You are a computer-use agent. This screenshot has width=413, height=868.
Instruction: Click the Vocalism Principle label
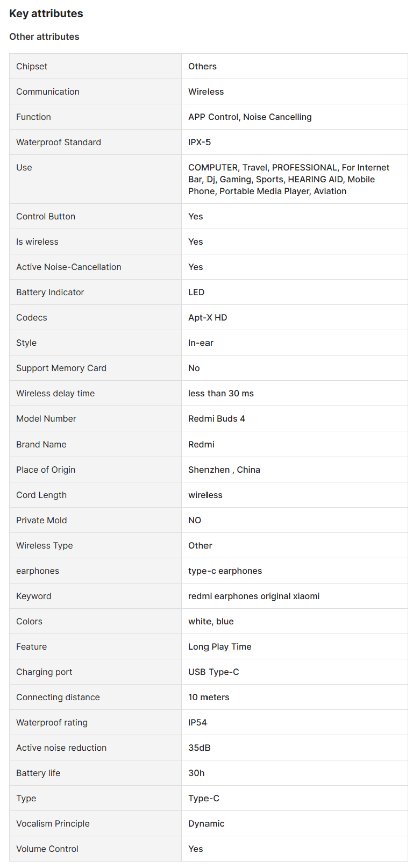[53, 823]
